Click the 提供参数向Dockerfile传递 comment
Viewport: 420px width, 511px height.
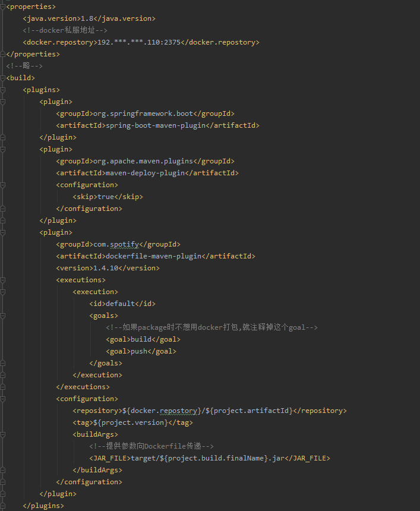pyautogui.click(x=151, y=446)
